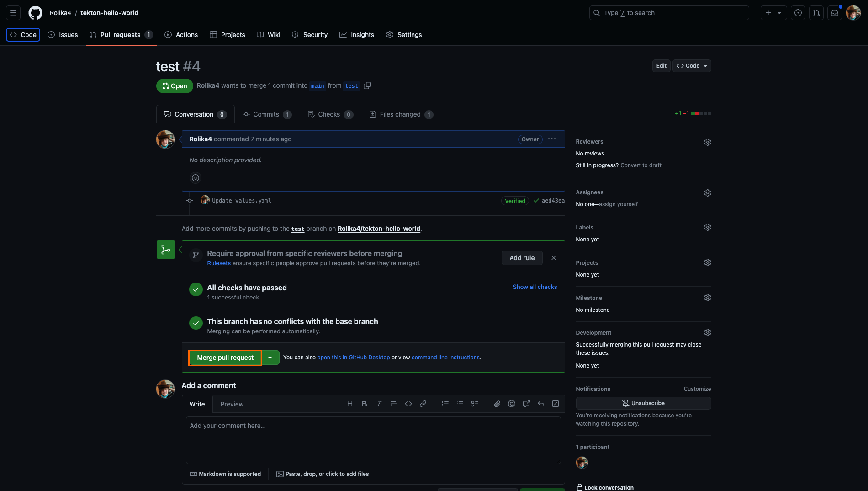Image resolution: width=868 pixels, height=491 pixels.
Task: Open pull requests shortcut icon in header
Action: pyautogui.click(x=816, y=13)
